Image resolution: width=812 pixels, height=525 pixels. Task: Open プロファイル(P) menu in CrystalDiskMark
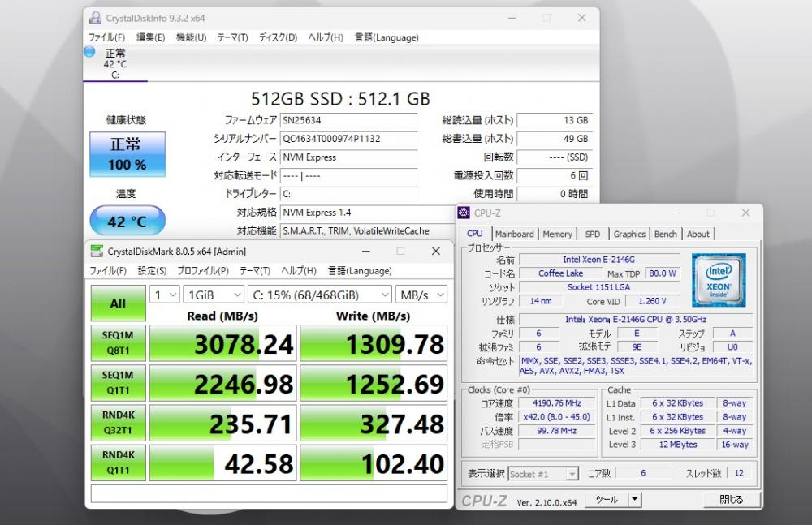[203, 271]
